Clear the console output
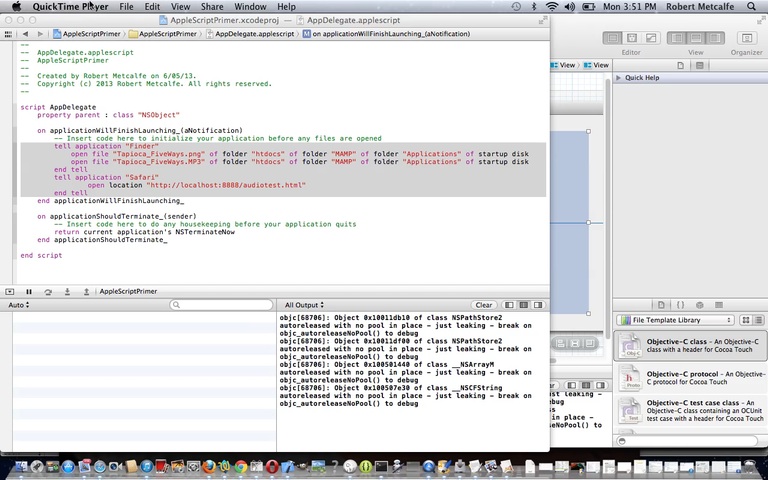Viewport: 768px width, 480px height. (x=483, y=305)
